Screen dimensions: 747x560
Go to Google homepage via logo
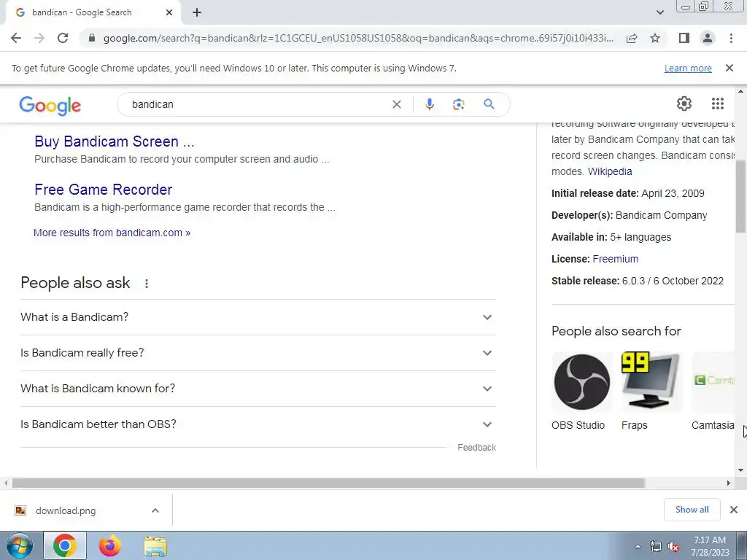pos(50,106)
